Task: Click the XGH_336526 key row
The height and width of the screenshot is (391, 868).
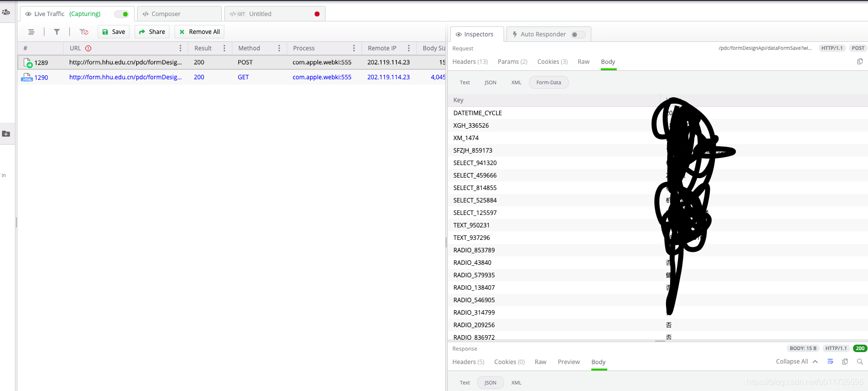Action: [x=658, y=126]
